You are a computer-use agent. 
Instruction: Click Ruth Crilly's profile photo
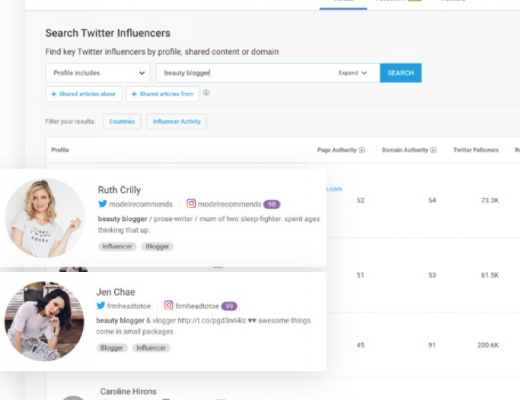coord(45,218)
